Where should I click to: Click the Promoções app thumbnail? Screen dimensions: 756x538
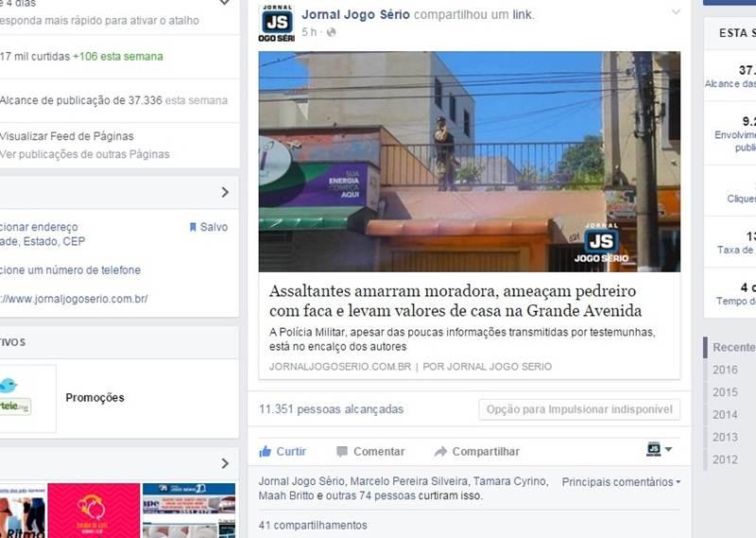(x=27, y=397)
